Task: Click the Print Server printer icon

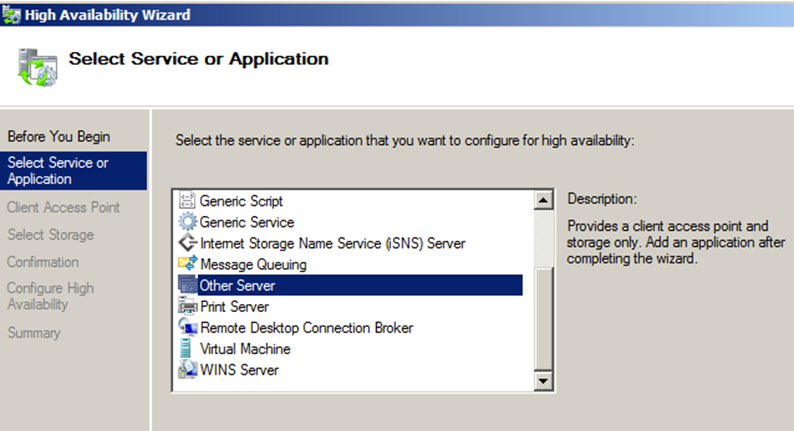Action: click(187, 306)
